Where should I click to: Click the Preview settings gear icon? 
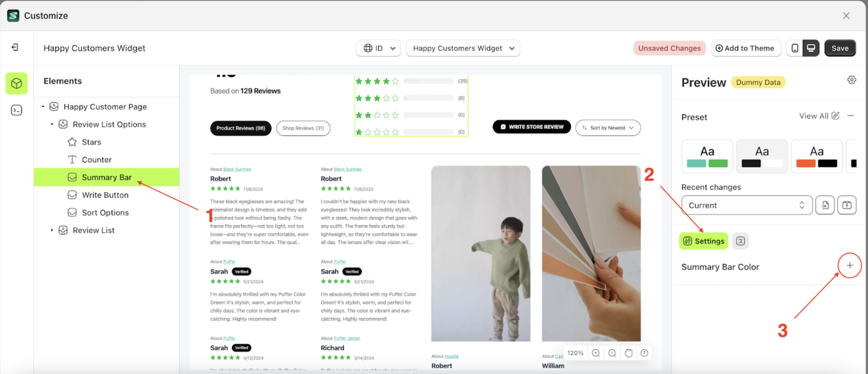pos(852,80)
